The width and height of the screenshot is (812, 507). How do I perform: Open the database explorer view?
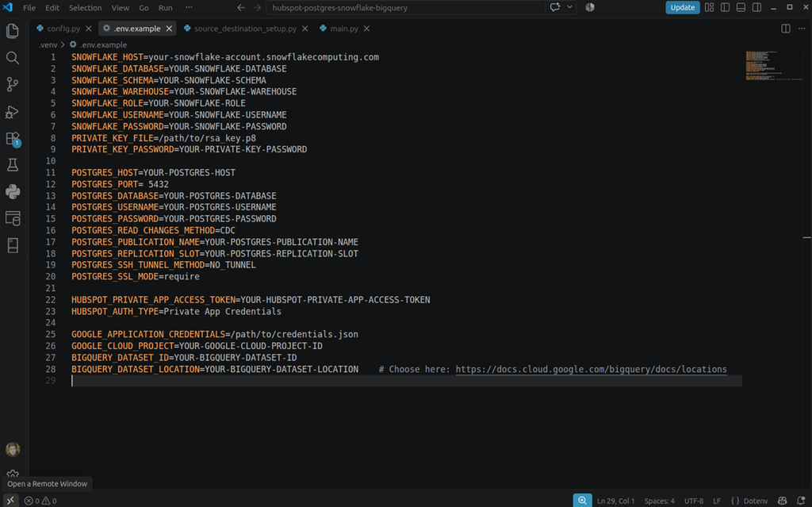click(13, 218)
